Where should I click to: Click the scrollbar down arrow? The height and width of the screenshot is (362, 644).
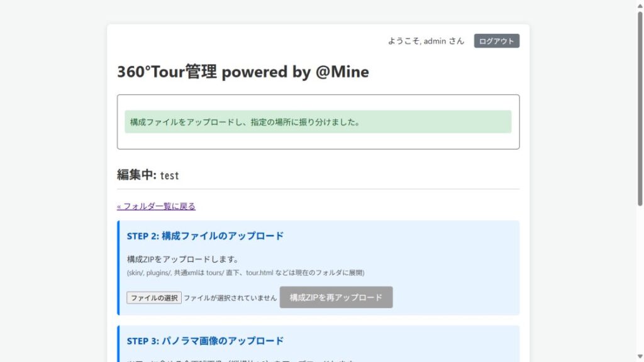640,357
